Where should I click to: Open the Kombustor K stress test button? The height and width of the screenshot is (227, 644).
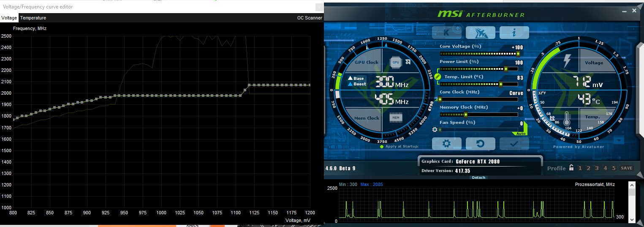(446, 32)
